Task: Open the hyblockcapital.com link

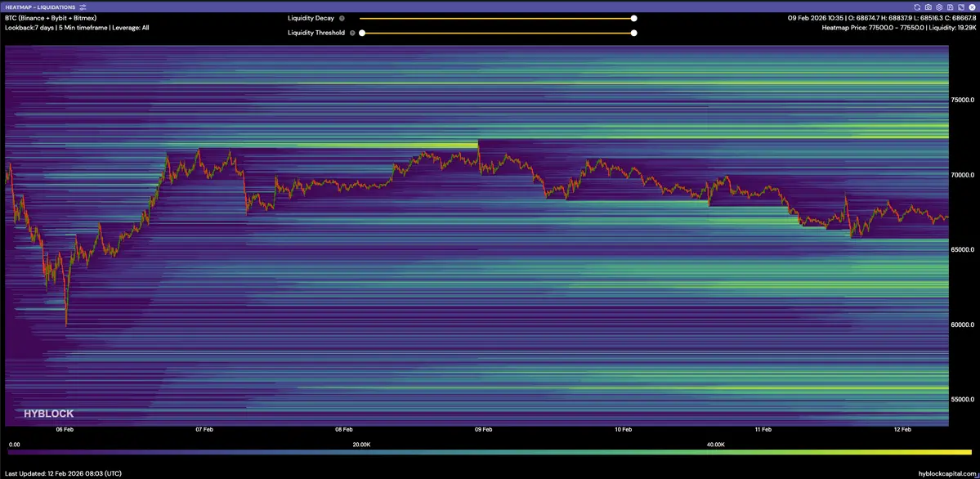Action: (946, 473)
